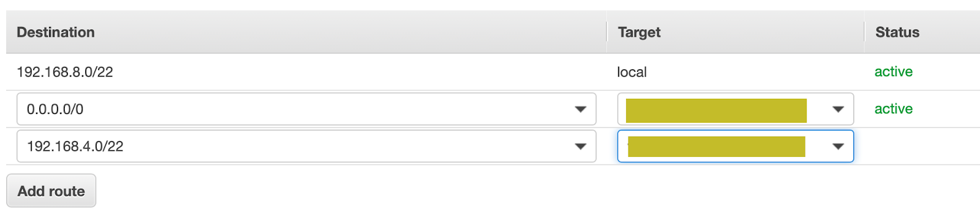Select the 192.168.8.0/22 destination text
The height and width of the screenshot is (222, 980).
65,72
